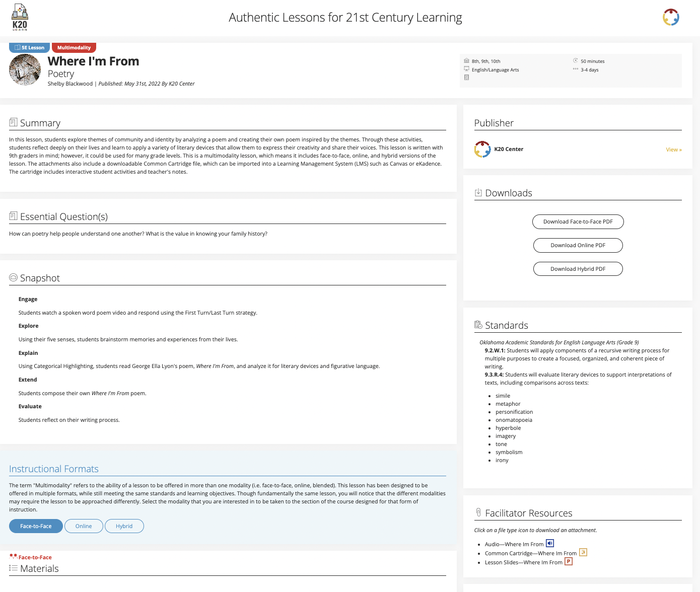Switch to the Hybrid format
This screenshot has height=592, width=700.
click(124, 526)
